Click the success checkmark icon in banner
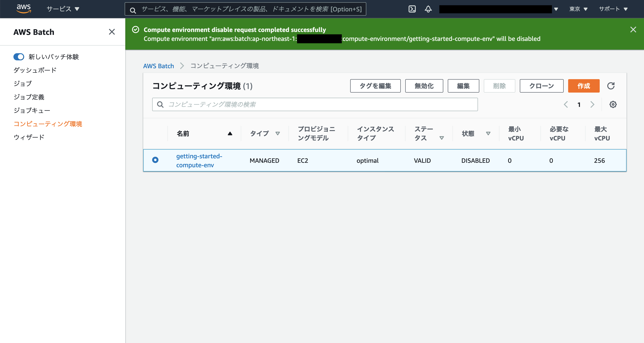The image size is (644, 343). 136,30
